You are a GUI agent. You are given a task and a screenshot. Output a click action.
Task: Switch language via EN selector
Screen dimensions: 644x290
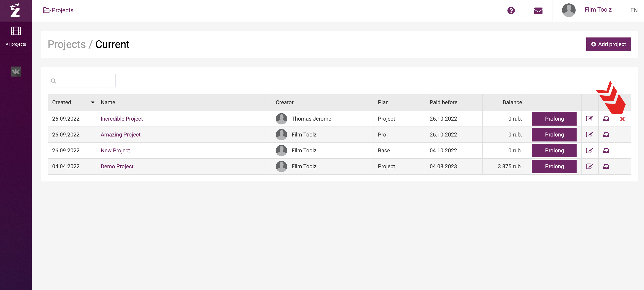634,10
